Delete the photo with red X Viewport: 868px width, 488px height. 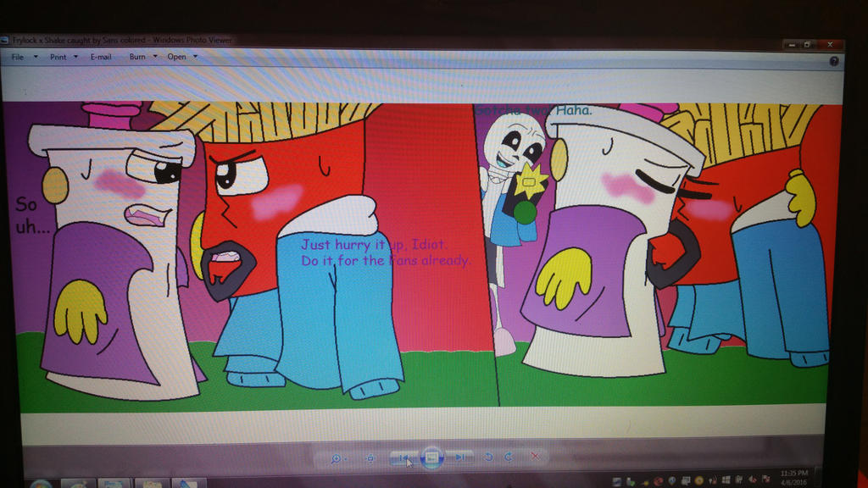tap(535, 456)
